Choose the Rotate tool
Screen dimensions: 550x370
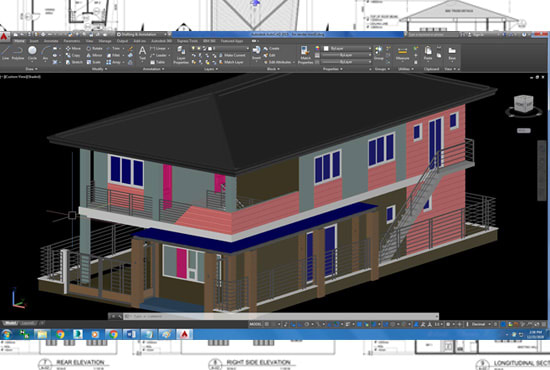tap(94, 48)
